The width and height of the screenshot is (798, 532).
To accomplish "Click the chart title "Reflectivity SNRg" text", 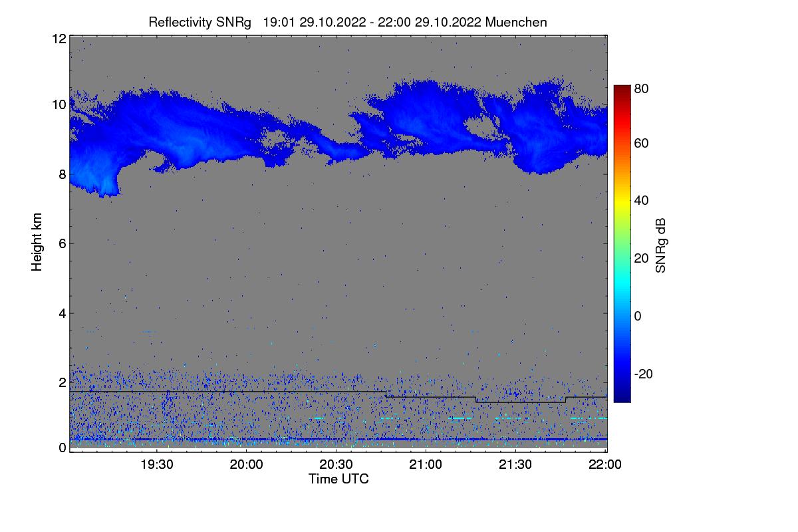I will click(x=199, y=22).
